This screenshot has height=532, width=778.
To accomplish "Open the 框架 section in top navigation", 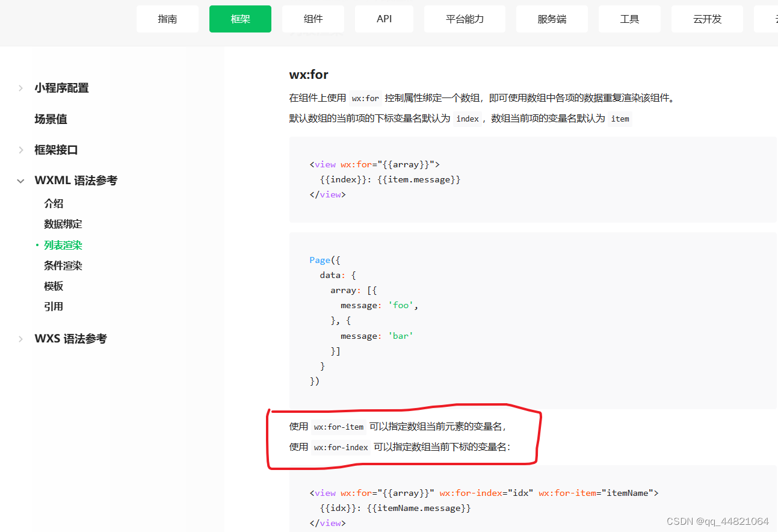I will click(240, 19).
